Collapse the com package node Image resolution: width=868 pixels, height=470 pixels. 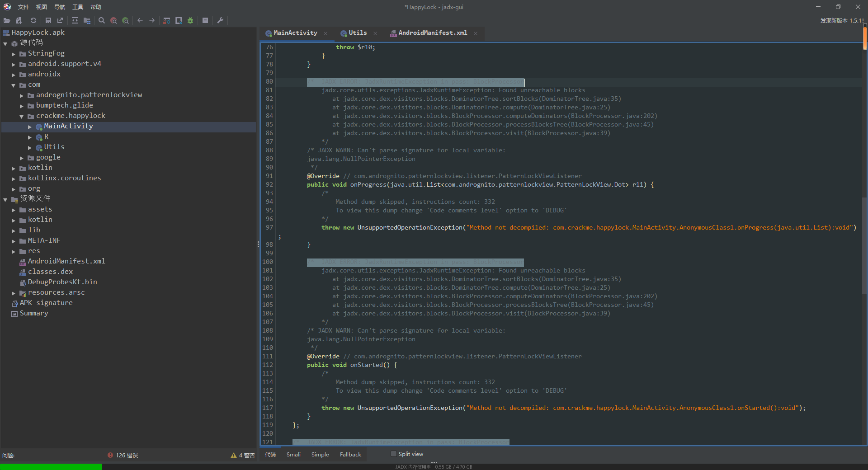[14, 85]
